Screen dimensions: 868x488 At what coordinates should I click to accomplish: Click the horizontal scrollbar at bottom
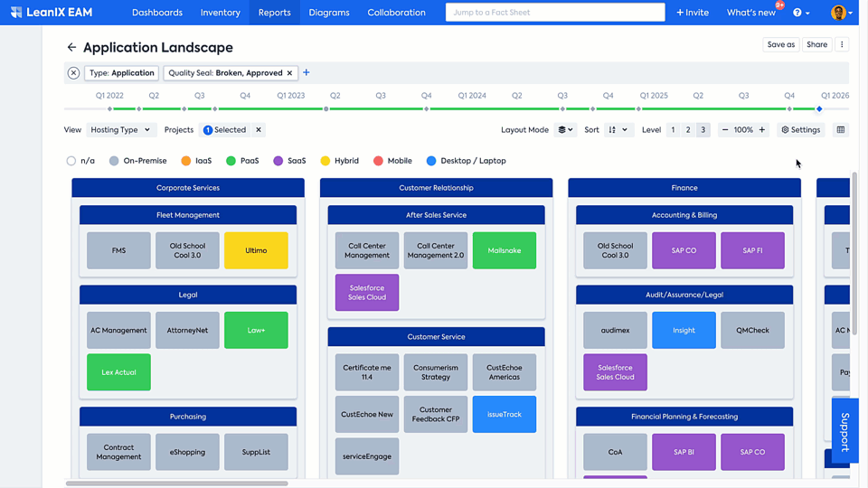click(x=177, y=483)
